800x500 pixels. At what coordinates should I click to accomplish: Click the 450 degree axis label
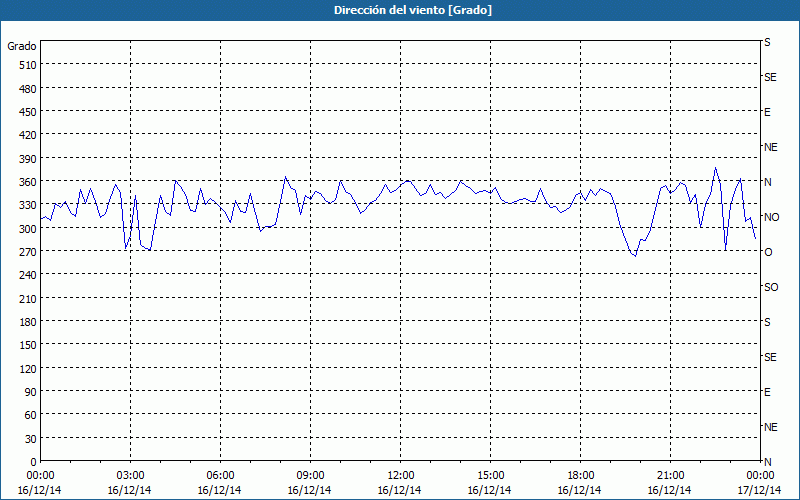[28, 112]
